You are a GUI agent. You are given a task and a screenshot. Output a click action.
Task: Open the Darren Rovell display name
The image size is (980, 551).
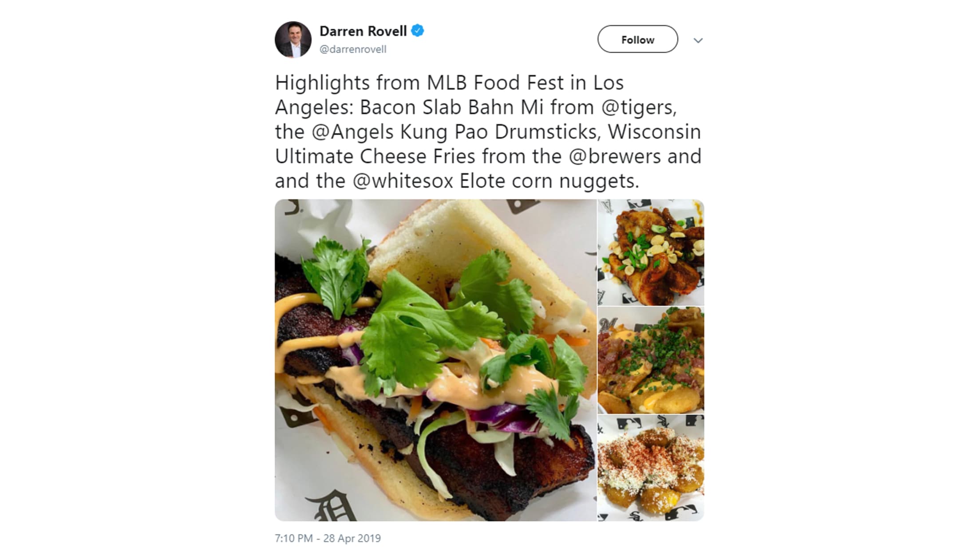tap(363, 31)
